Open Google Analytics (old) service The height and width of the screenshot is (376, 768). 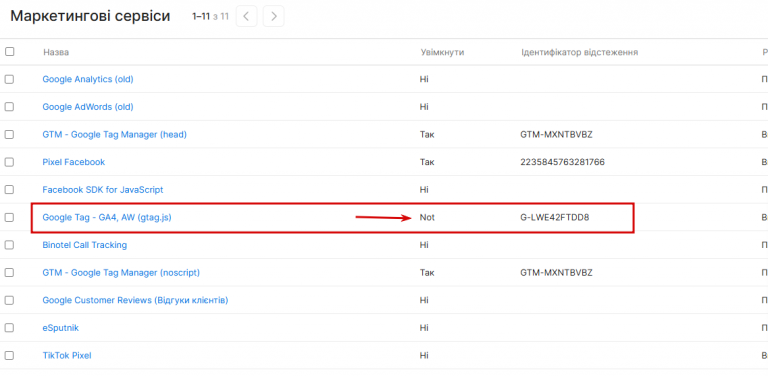coord(88,79)
